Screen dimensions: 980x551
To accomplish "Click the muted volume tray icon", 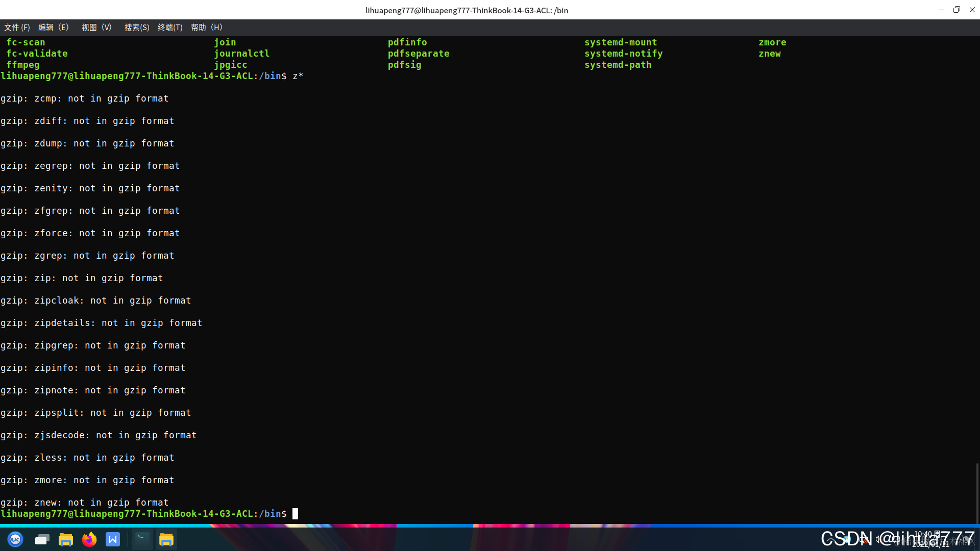I will tap(879, 539).
